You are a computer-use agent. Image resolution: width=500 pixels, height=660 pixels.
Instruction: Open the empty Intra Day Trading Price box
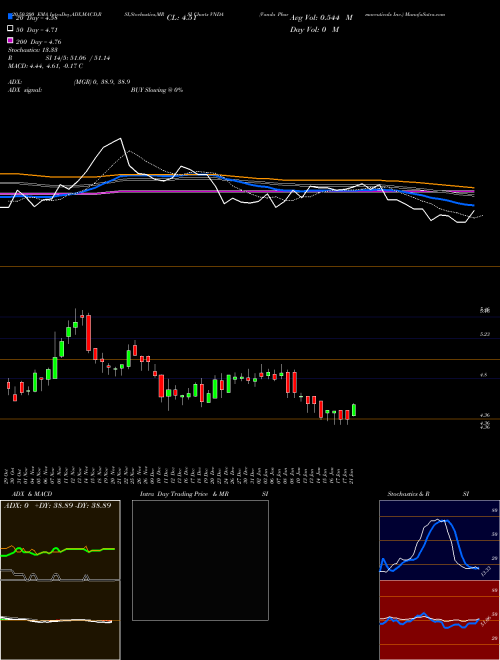tap(200, 560)
